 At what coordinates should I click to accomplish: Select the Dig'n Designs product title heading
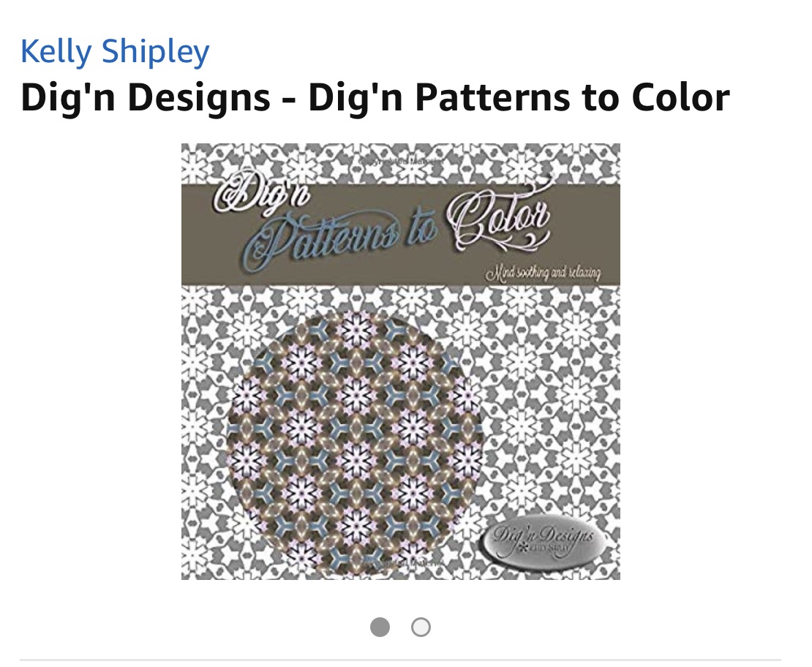pos(375,97)
